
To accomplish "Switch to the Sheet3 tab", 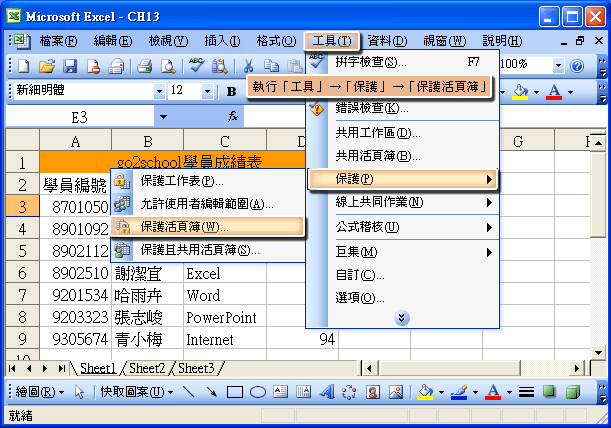I will pos(196,368).
